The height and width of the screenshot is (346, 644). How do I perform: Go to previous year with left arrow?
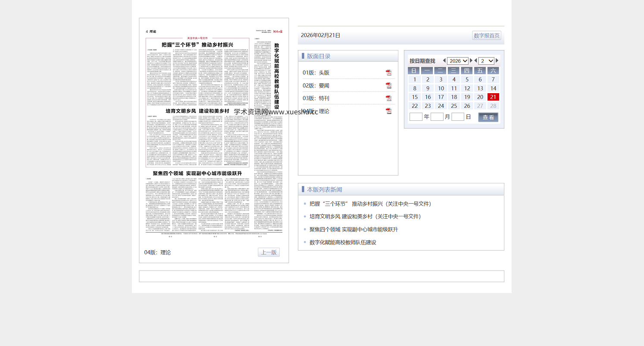[x=444, y=61]
